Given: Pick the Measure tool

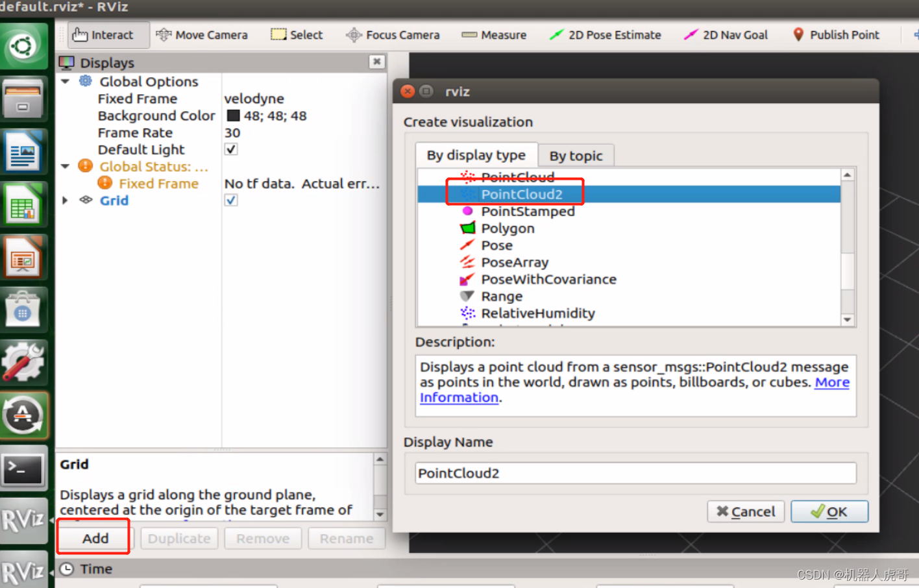Looking at the screenshot, I should coord(494,35).
